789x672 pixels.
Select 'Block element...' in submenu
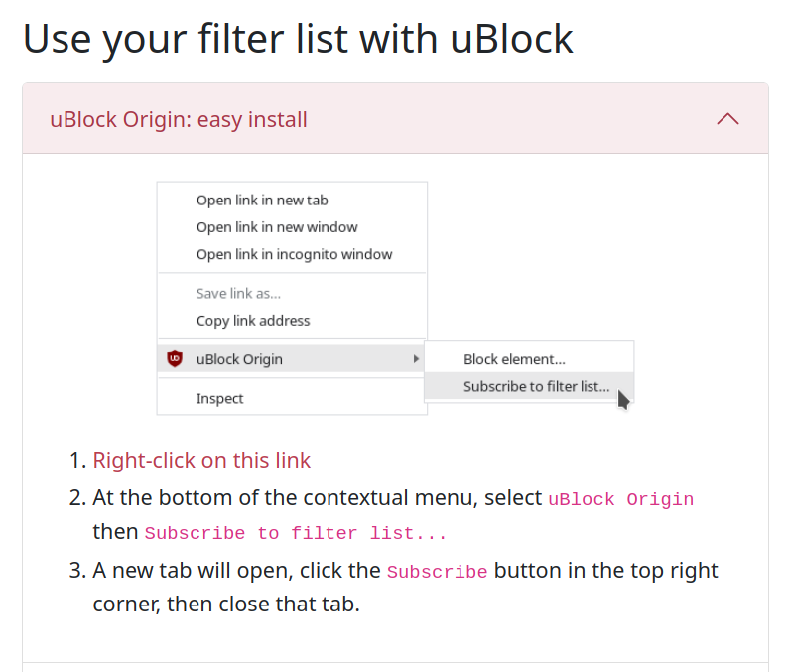pyautogui.click(x=514, y=360)
